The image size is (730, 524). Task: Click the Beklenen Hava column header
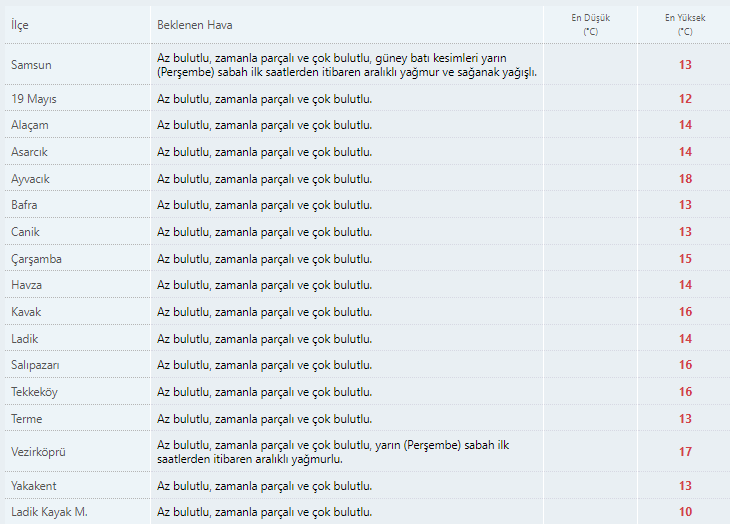click(x=195, y=25)
